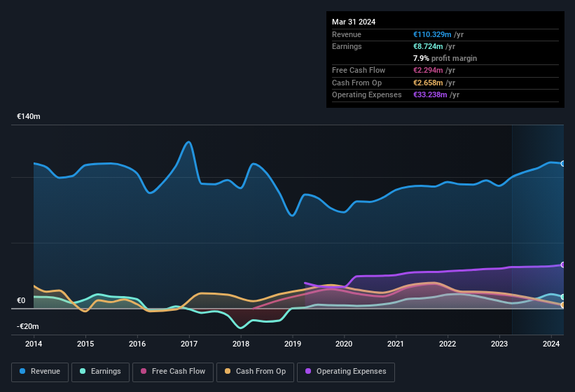Toggle the Free Cash Flow legend button
575x392 pixels.
coord(173,372)
